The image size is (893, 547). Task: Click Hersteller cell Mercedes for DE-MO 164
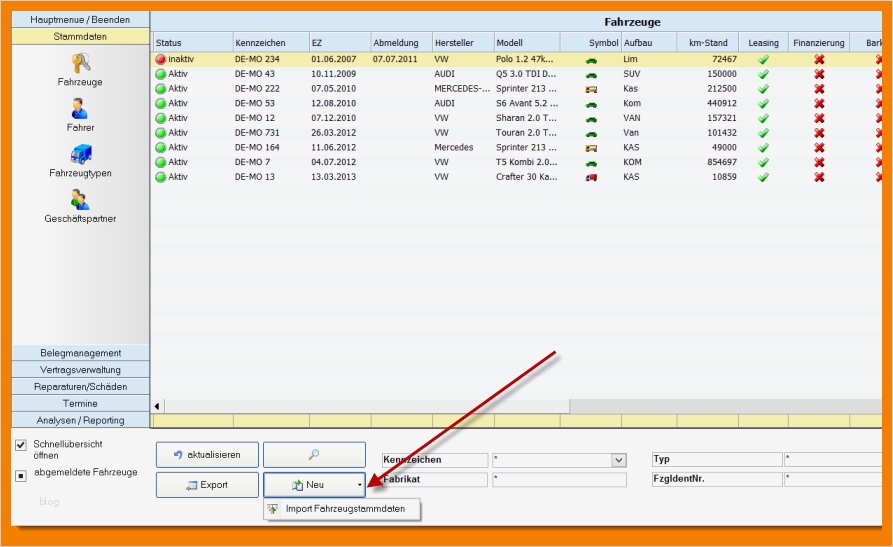pyautogui.click(x=453, y=148)
